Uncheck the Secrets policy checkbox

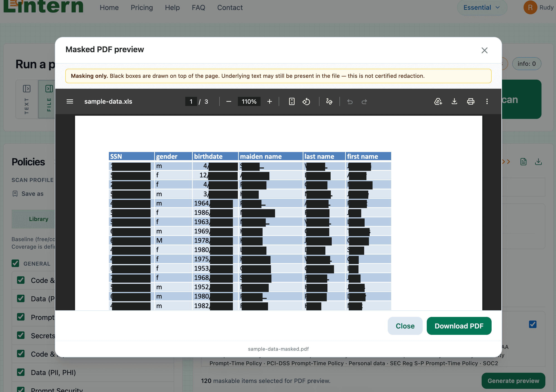click(21, 336)
